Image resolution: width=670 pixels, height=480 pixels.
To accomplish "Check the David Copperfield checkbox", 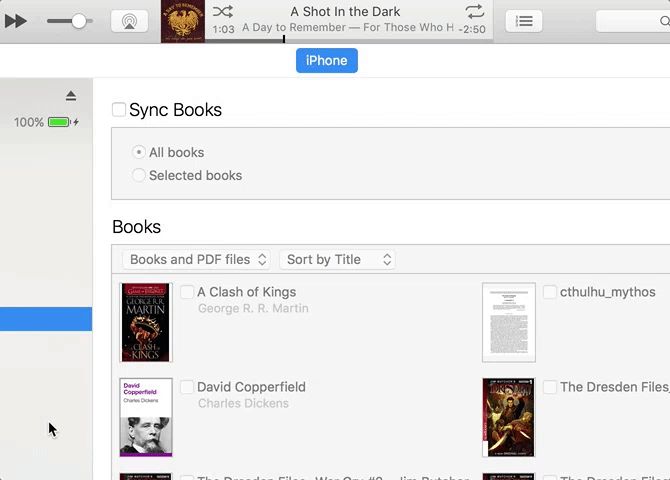I will pyautogui.click(x=187, y=387).
